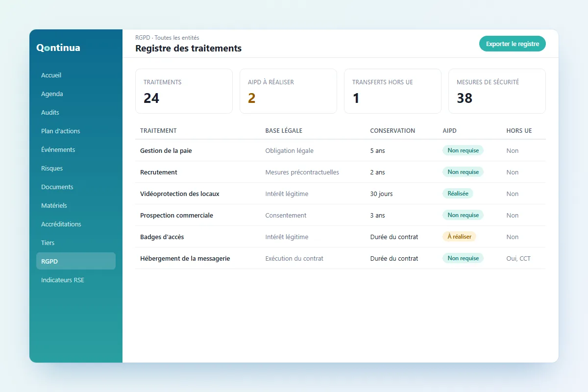This screenshot has width=588, height=392.
Task: Click the Obligation légale cell
Action: (289, 150)
